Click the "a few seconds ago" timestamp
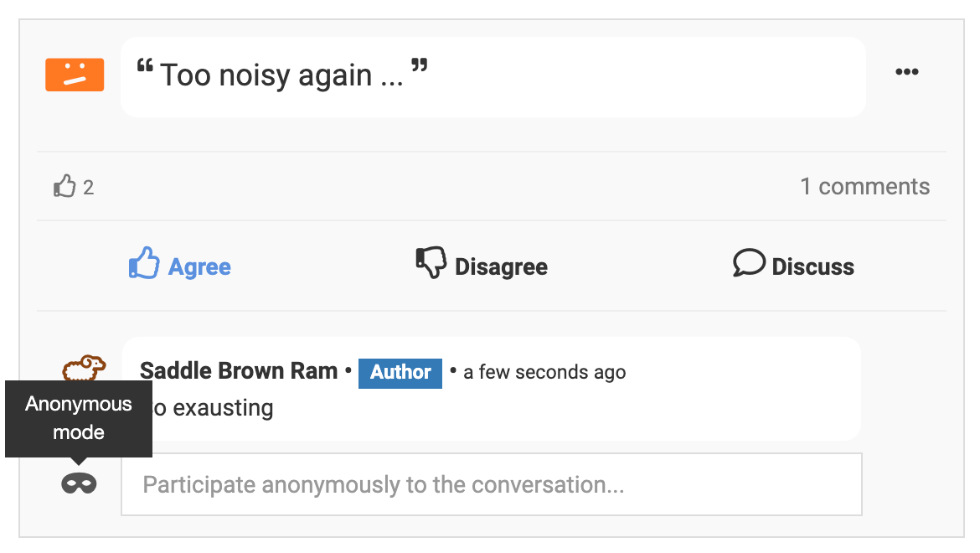 pyautogui.click(x=544, y=372)
